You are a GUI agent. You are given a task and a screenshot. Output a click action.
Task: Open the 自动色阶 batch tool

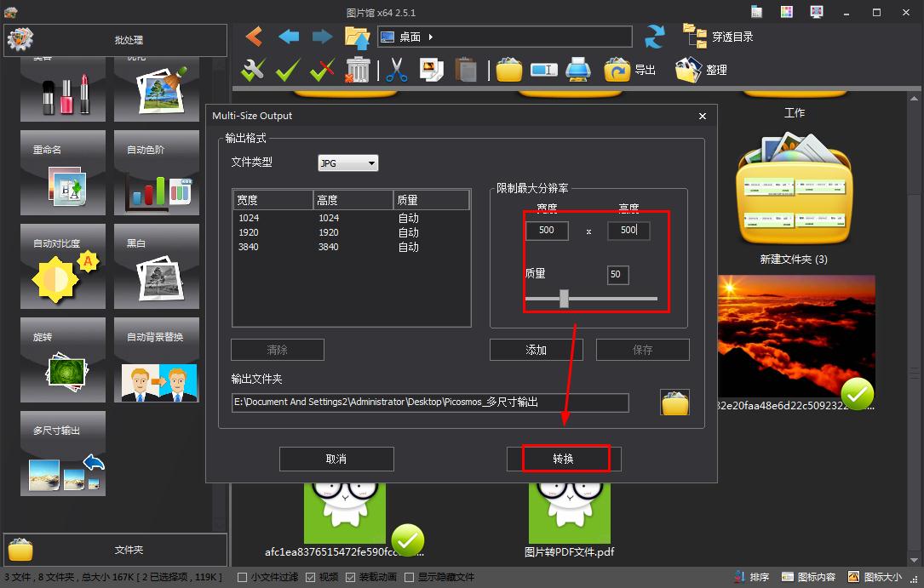pos(157,173)
